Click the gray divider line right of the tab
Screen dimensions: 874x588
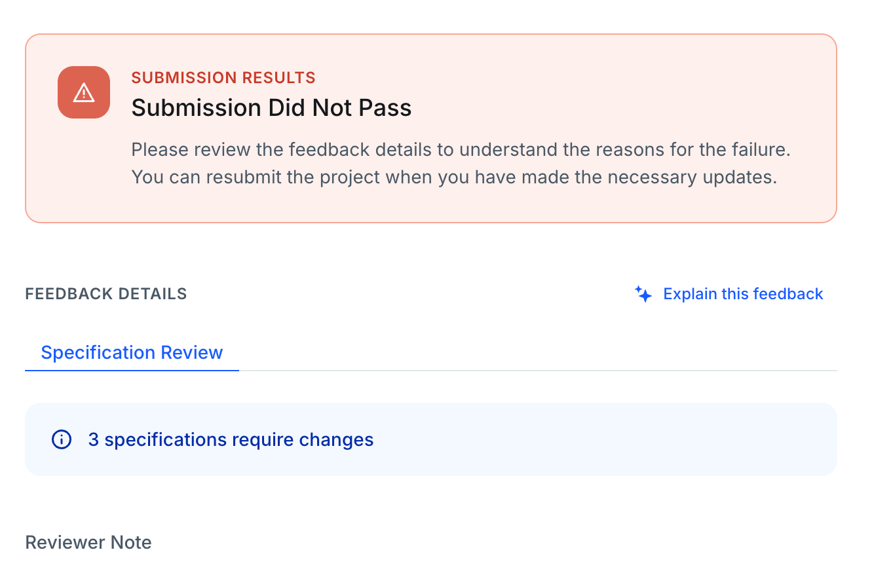point(538,371)
